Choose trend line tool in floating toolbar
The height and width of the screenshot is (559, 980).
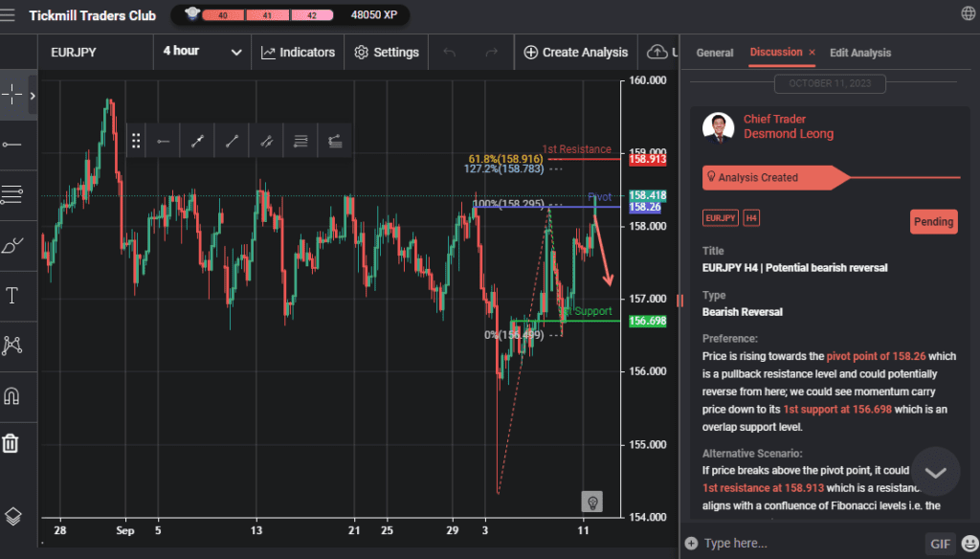(x=232, y=142)
